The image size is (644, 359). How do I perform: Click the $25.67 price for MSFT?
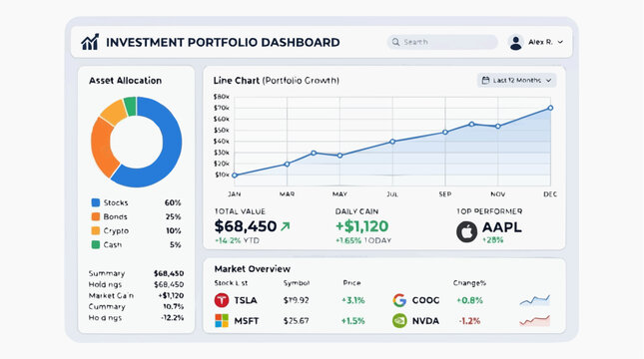tap(296, 321)
